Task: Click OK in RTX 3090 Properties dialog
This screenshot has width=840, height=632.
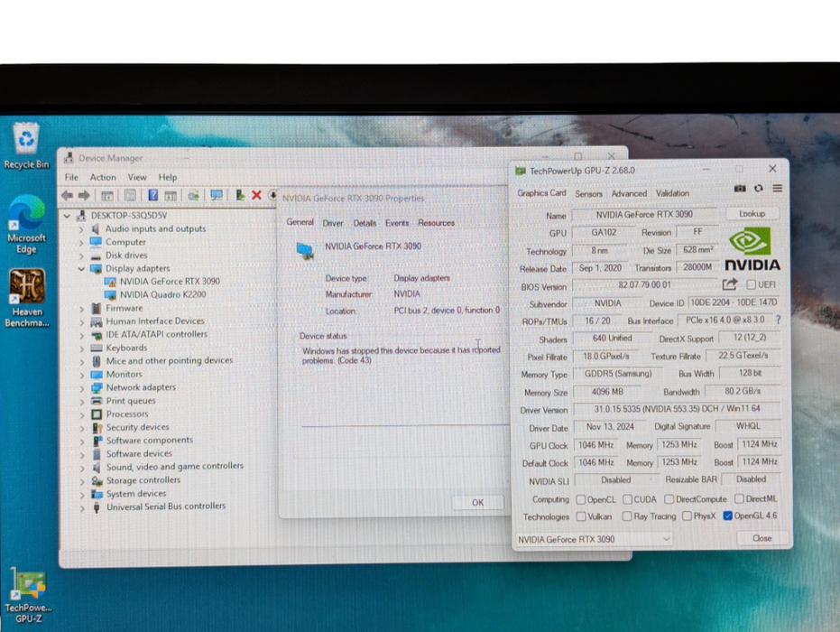Action: 477,502
